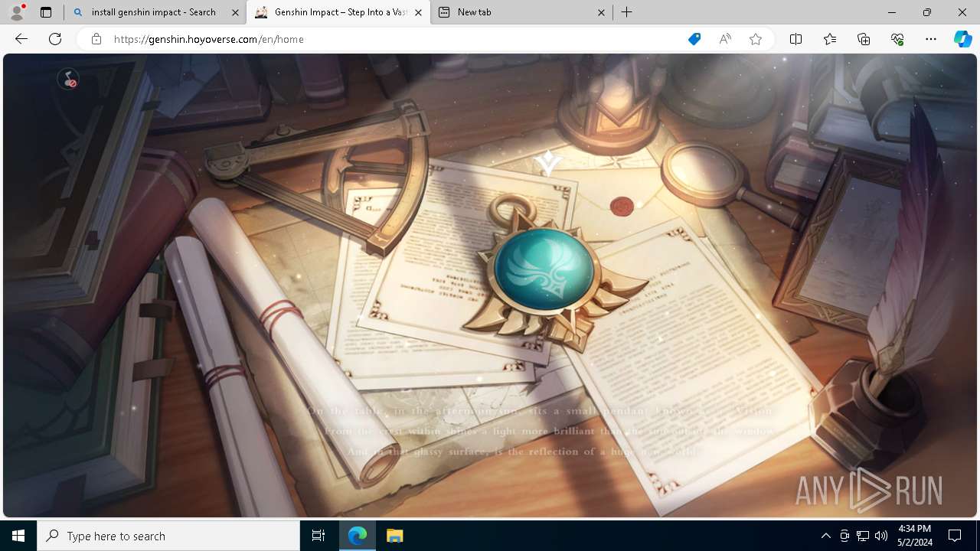Viewport: 980px width, 551px height.
Task: Open Task View from the taskbar
Action: pyautogui.click(x=318, y=536)
